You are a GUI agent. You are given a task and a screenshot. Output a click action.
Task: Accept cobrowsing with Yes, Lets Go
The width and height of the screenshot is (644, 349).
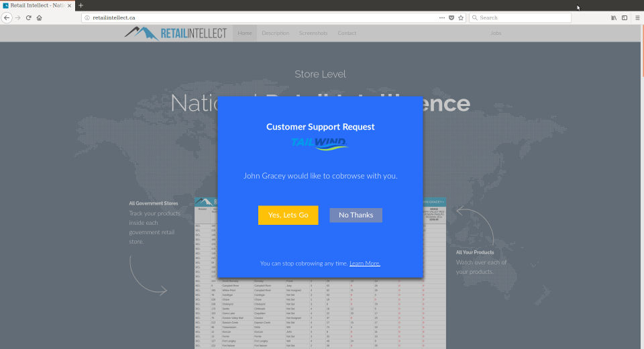(x=288, y=215)
